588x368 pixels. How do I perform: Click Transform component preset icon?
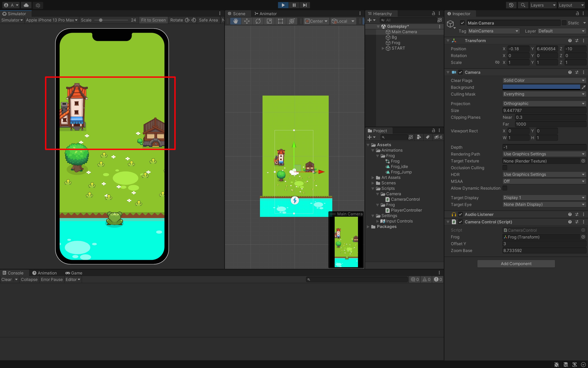[577, 41]
